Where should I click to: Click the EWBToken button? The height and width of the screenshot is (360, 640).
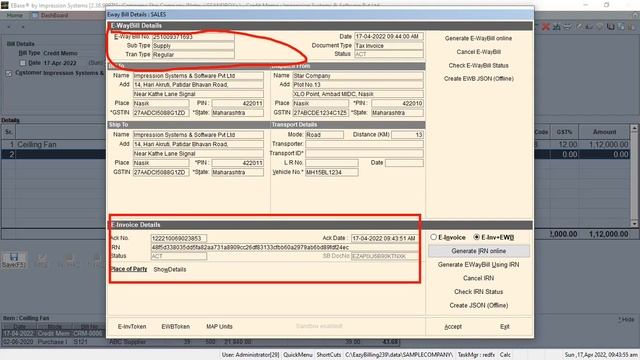(x=176, y=327)
